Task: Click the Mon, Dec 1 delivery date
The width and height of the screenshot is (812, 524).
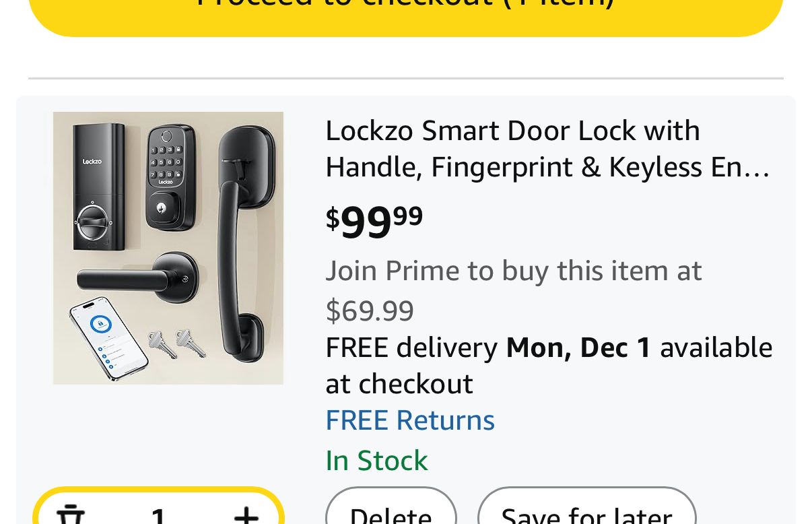Action: click(x=578, y=348)
